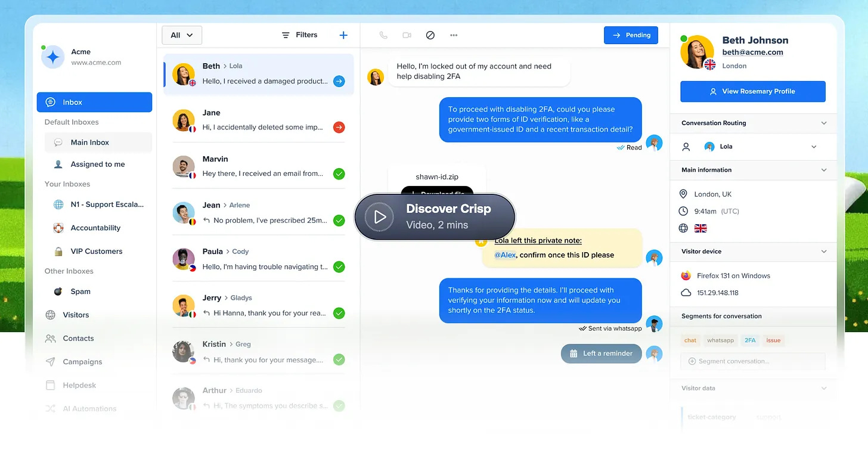Click beth@acme.com email link
Image resolution: width=868 pixels, height=456 pixels.
pyautogui.click(x=752, y=52)
